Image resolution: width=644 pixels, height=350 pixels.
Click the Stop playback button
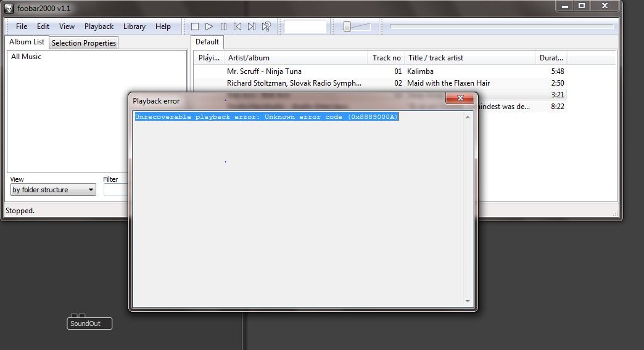195,26
